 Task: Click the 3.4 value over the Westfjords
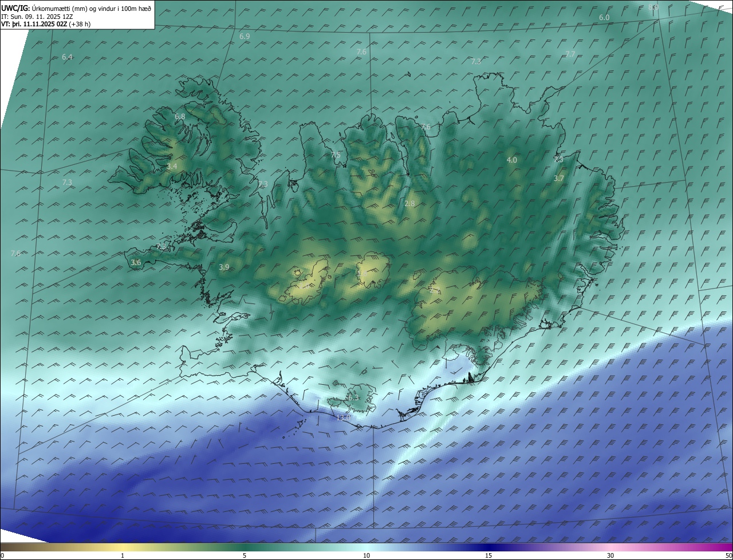pyautogui.click(x=172, y=166)
